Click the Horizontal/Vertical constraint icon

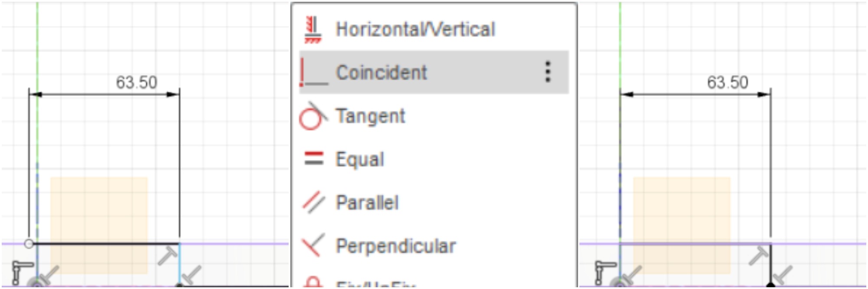pyautogui.click(x=313, y=30)
